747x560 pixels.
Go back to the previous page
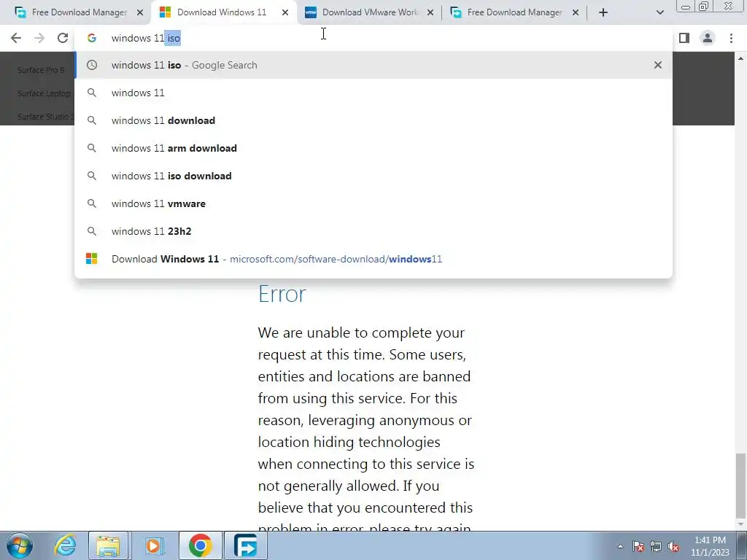[x=16, y=38]
